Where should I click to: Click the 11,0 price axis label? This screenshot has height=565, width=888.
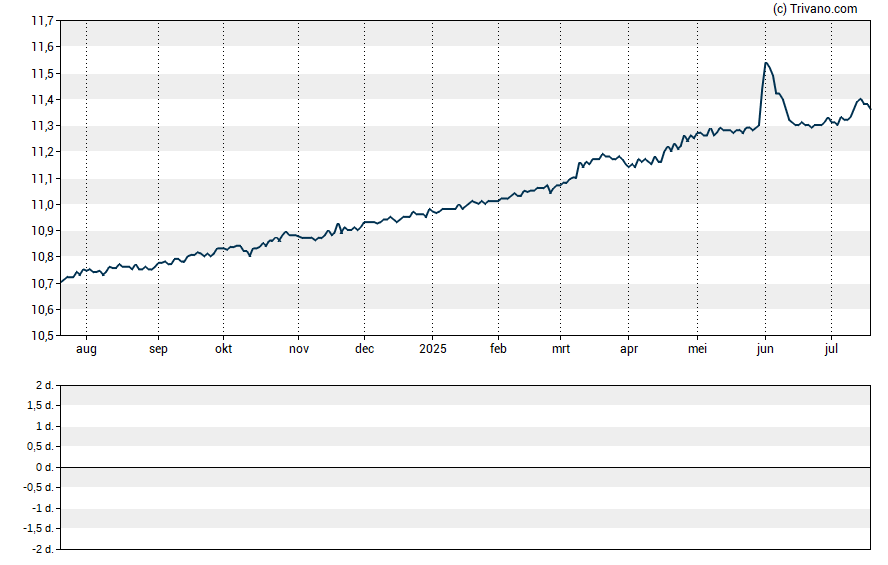click(x=42, y=204)
